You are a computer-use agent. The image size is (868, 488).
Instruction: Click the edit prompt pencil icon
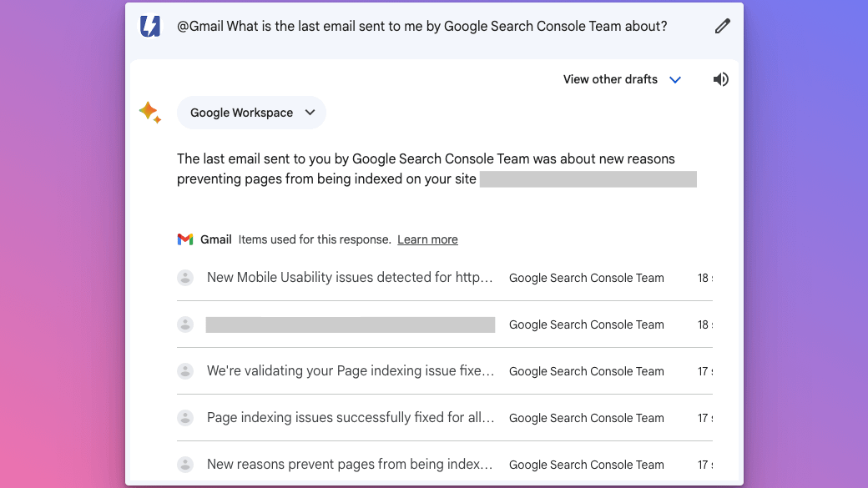pos(722,27)
